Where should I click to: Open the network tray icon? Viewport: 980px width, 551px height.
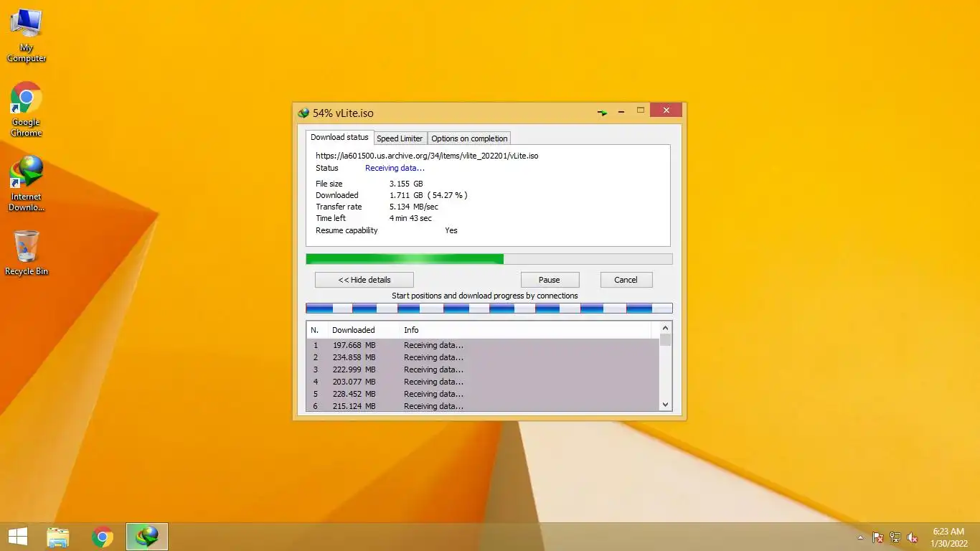point(895,537)
